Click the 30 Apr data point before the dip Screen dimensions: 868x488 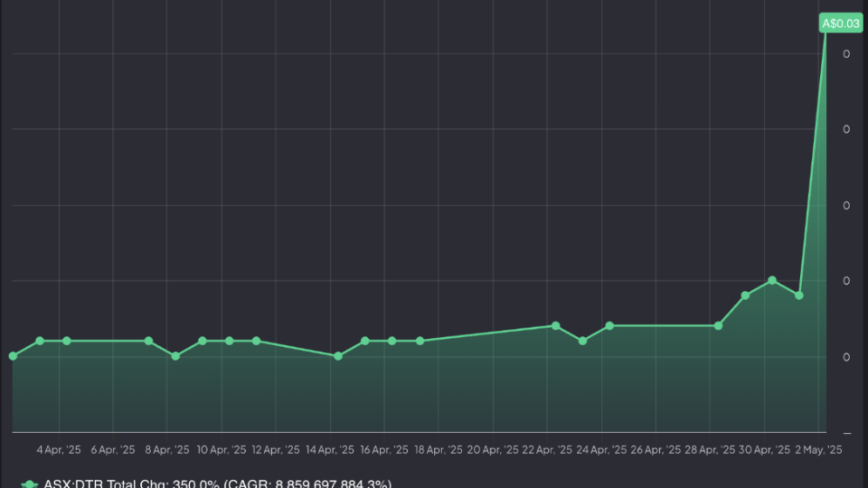(x=771, y=280)
